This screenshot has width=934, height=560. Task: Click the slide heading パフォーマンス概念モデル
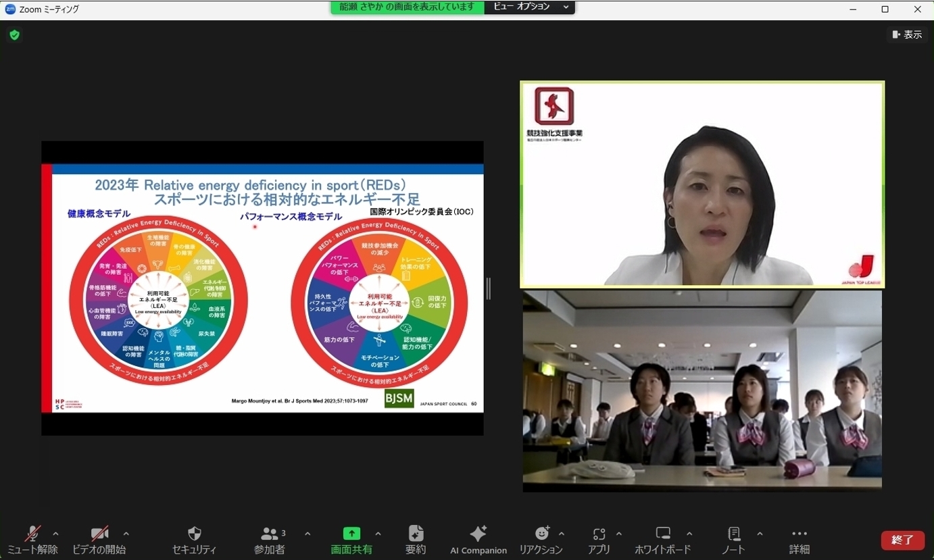click(x=291, y=216)
